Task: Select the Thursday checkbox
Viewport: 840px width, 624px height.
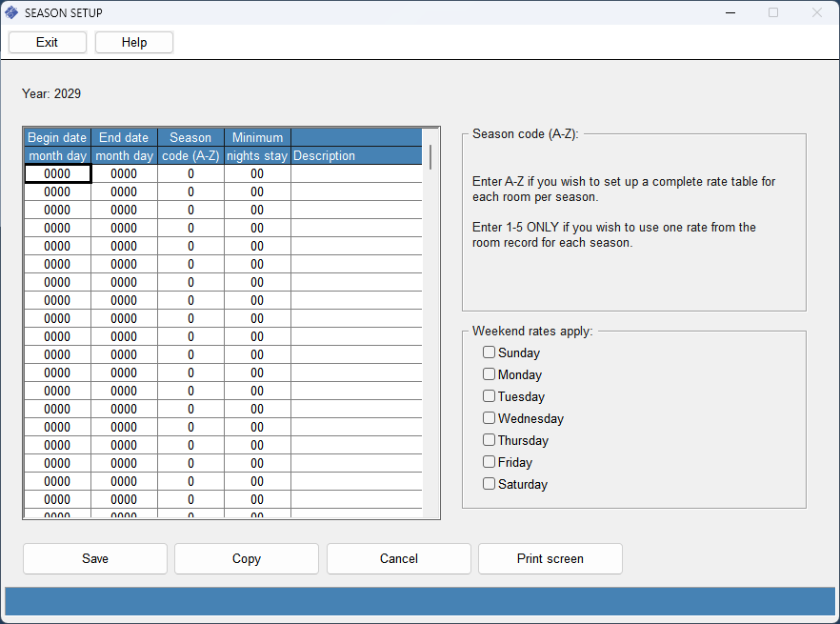Action: point(490,440)
